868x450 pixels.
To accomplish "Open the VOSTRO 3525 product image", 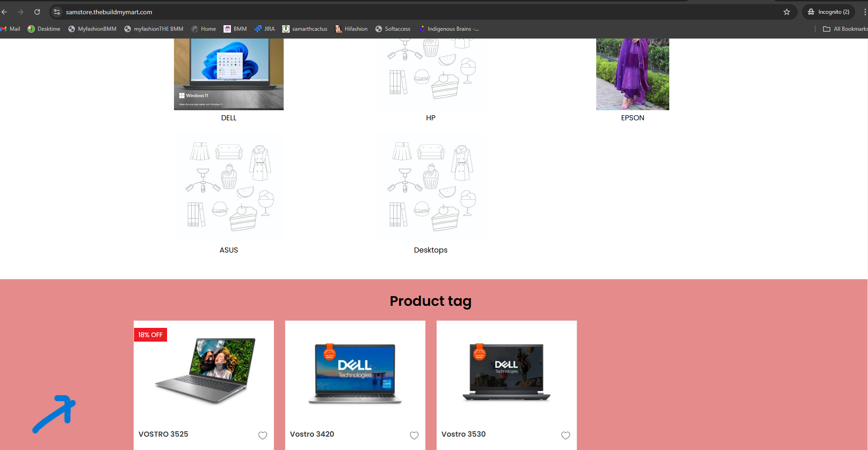I will [204, 371].
